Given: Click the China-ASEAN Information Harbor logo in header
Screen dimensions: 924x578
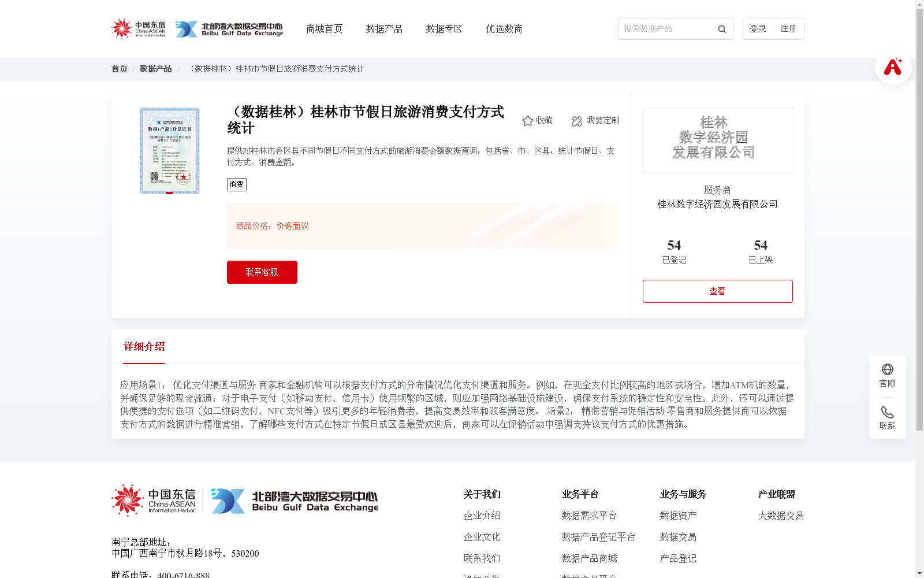Looking at the screenshot, I should click(x=139, y=29).
